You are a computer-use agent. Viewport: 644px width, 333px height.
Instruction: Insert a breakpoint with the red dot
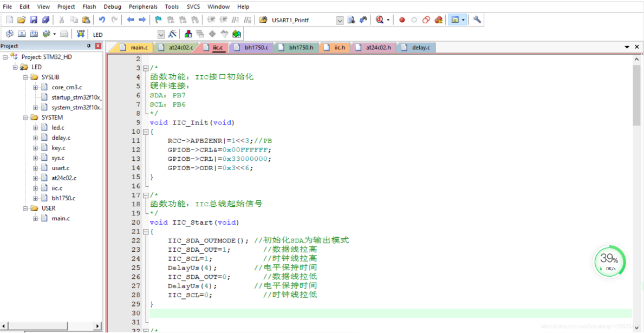coord(402,19)
